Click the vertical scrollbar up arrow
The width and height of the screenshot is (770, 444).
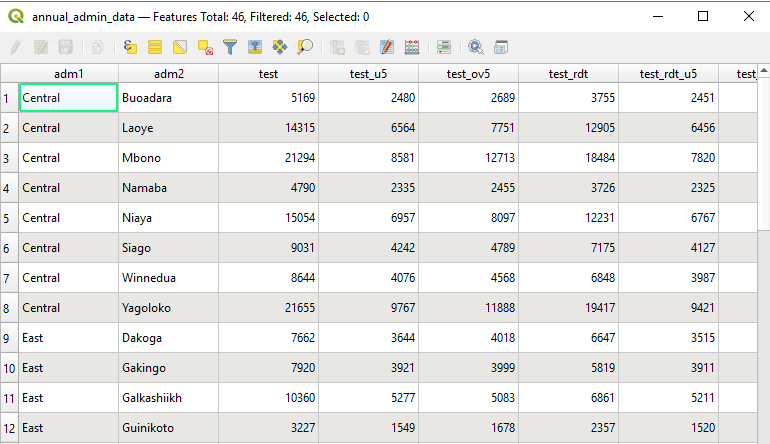764,71
